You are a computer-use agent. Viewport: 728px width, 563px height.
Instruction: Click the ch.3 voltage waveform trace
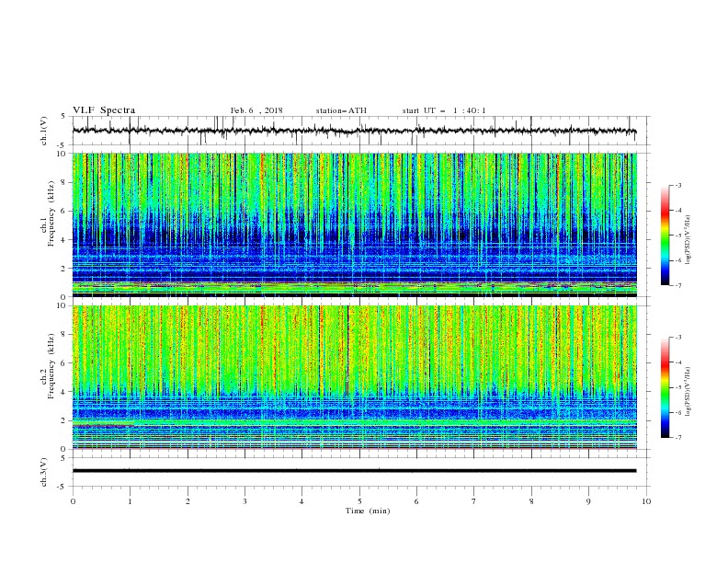pyautogui.click(x=354, y=471)
